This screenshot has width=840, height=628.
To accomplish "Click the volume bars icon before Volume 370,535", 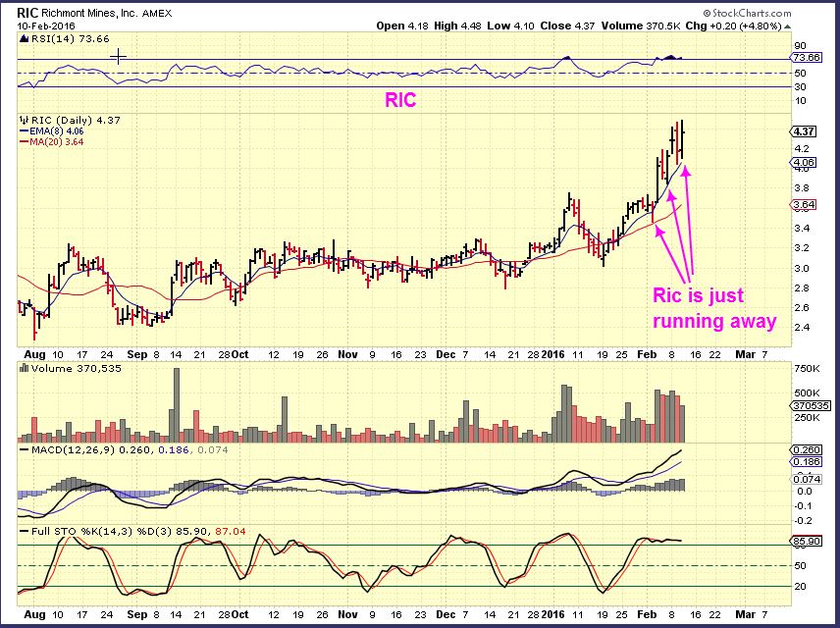I will click(24, 368).
